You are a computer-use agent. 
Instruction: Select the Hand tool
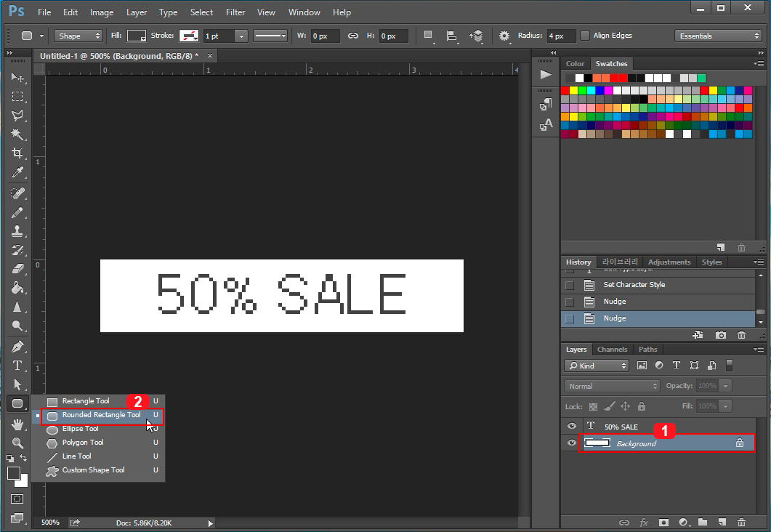coord(17,424)
